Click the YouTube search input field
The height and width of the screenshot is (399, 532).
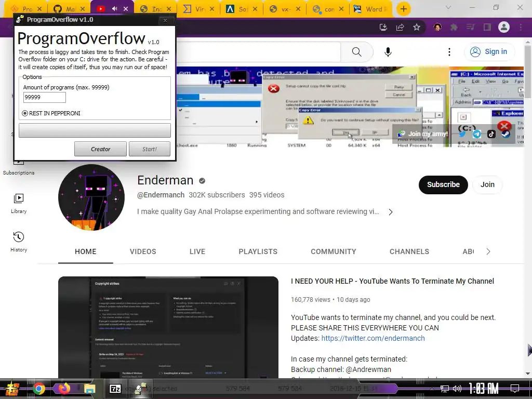point(258,52)
